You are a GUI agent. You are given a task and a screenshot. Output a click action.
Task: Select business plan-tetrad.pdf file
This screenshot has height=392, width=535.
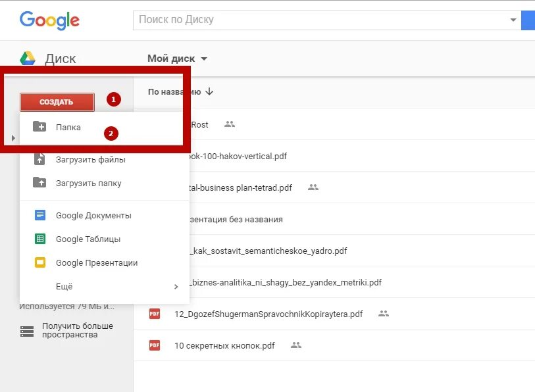click(x=362, y=187)
